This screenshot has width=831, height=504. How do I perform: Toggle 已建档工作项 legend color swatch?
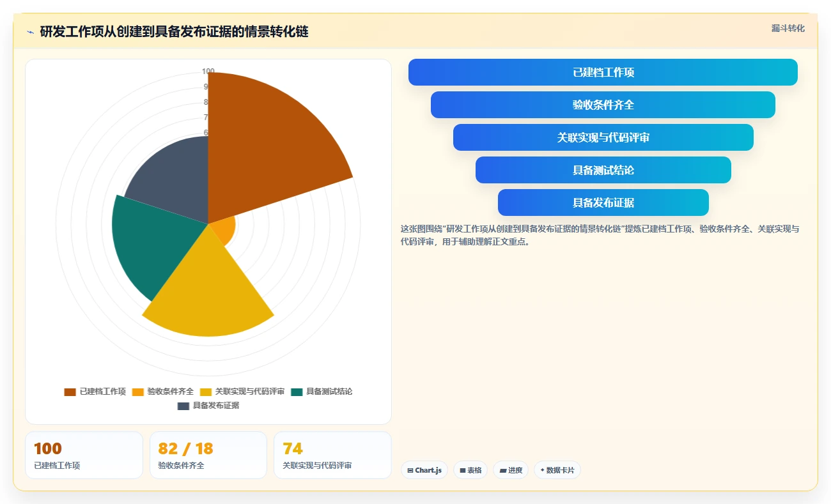70,392
